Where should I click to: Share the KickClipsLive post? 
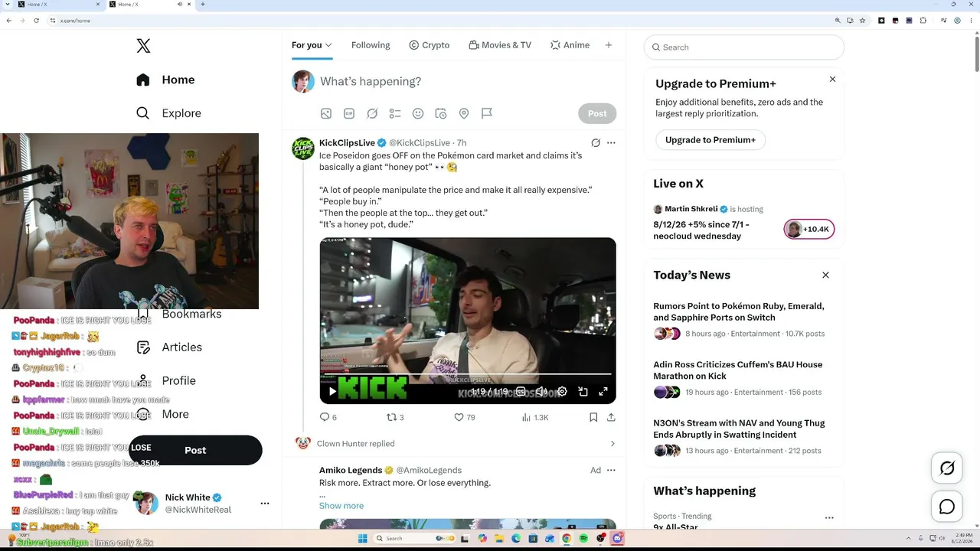[611, 417]
